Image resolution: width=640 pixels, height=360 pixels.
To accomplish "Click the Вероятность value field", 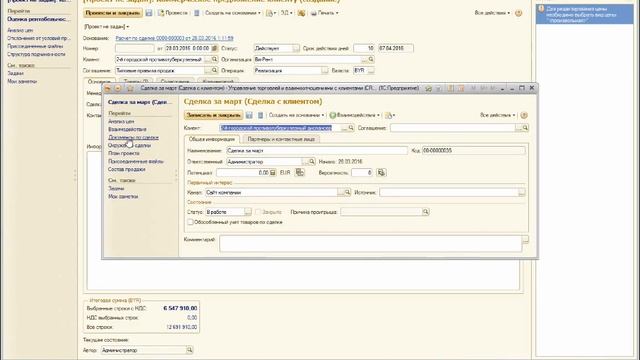I will pos(362,173).
